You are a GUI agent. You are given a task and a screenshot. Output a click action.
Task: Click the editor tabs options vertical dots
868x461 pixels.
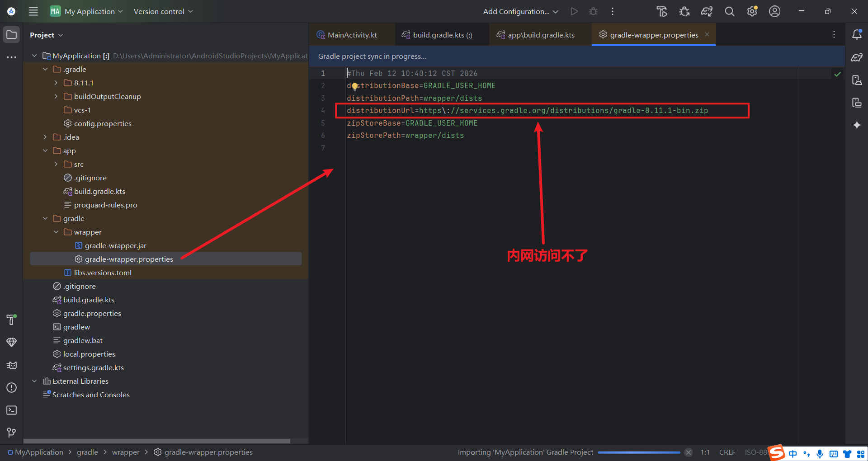[834, 34]
